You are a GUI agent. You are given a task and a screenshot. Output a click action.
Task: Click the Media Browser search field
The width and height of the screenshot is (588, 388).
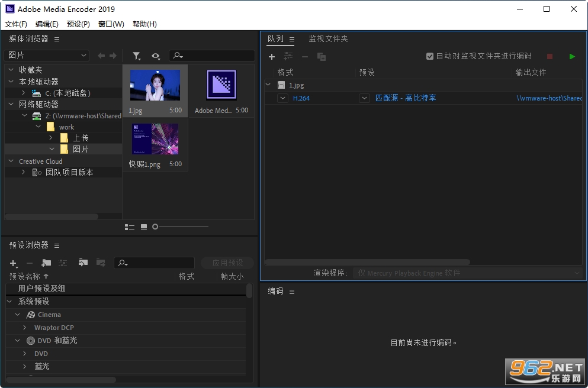tap(212, 56)
